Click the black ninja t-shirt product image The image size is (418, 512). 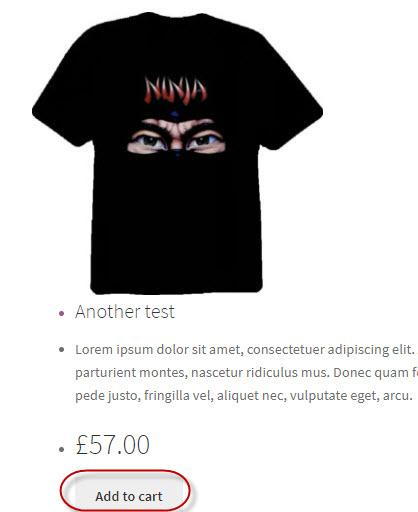177,153
